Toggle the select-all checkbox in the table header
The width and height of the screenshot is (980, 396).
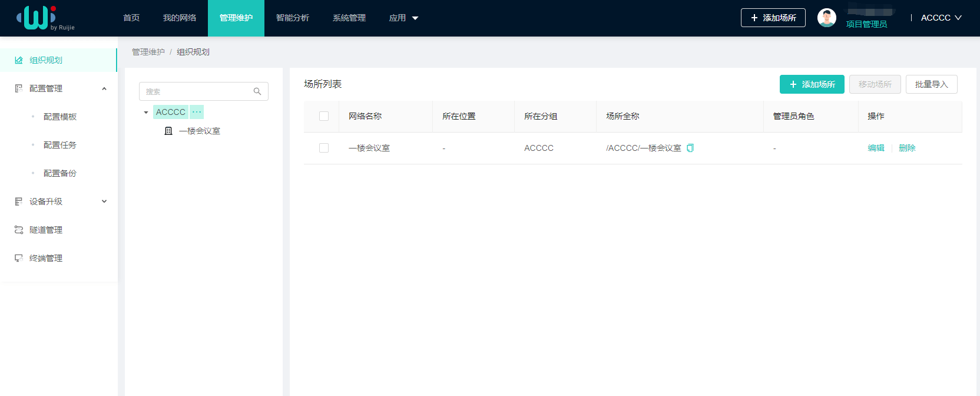click(x=324, y=116)
